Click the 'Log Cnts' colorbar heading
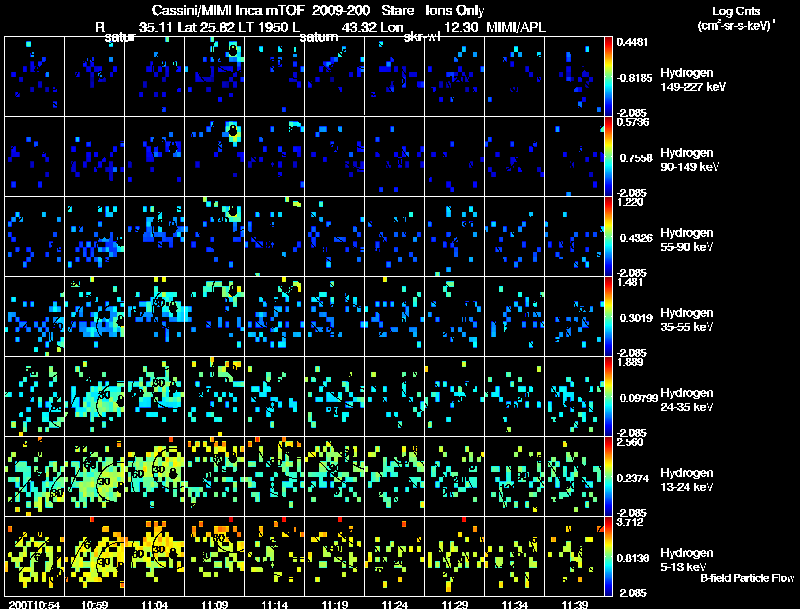 736,12
